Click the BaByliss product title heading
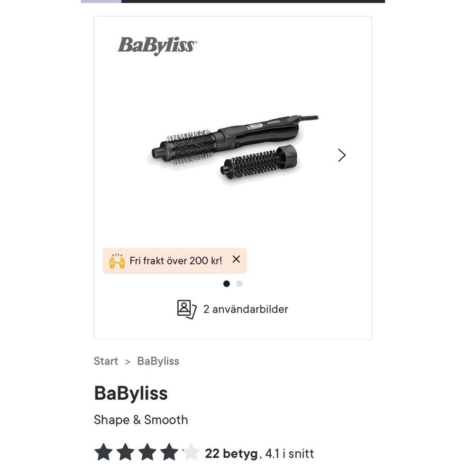Image resolution: width=476 pixels, height=476 pixels. pyautogui.click(x=131, y=393)
